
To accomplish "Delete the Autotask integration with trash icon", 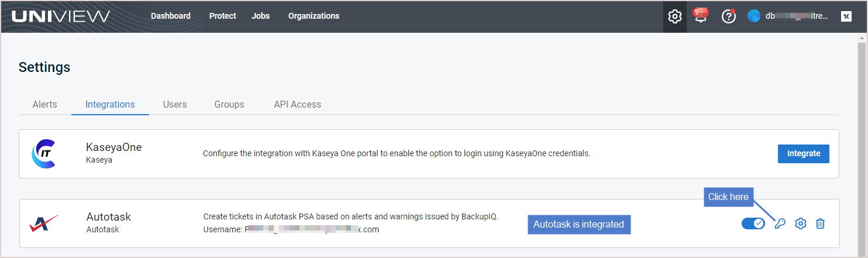I will click(x=820, y=223).
